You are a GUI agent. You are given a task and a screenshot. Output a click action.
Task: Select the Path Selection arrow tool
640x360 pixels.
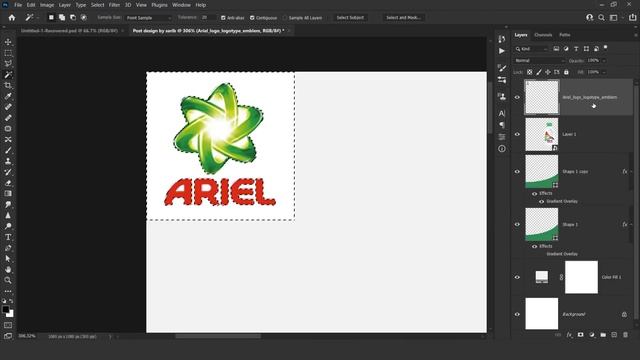pos(8,259)
